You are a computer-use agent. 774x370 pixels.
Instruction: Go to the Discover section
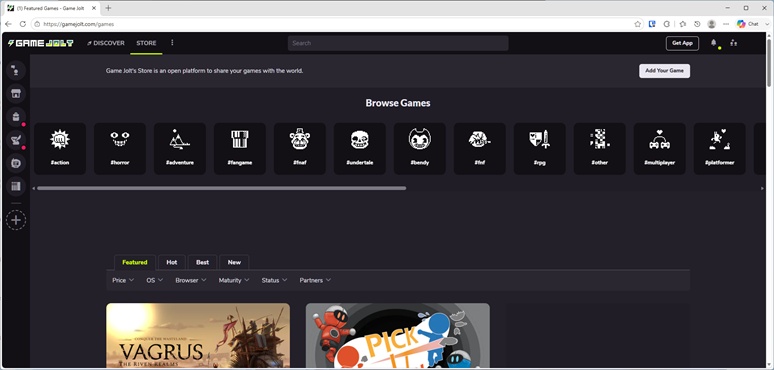pyautogui.click(x=106, y=43)
